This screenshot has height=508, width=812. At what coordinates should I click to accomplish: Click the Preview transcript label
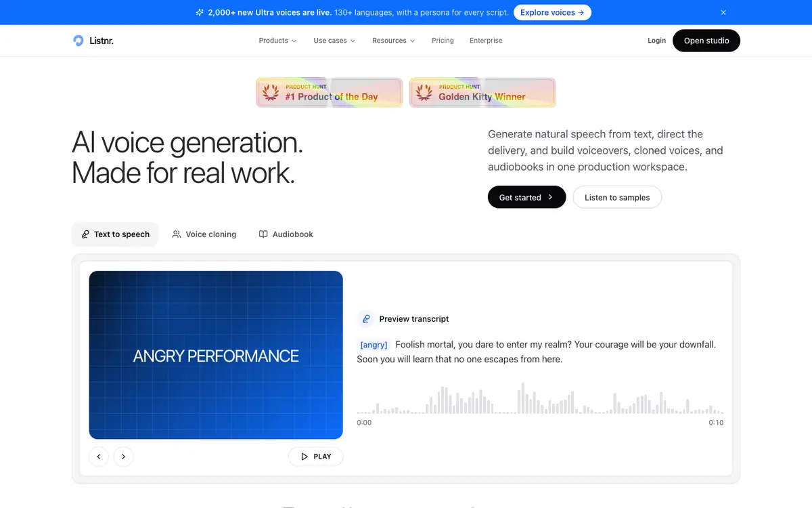point(414,319)
